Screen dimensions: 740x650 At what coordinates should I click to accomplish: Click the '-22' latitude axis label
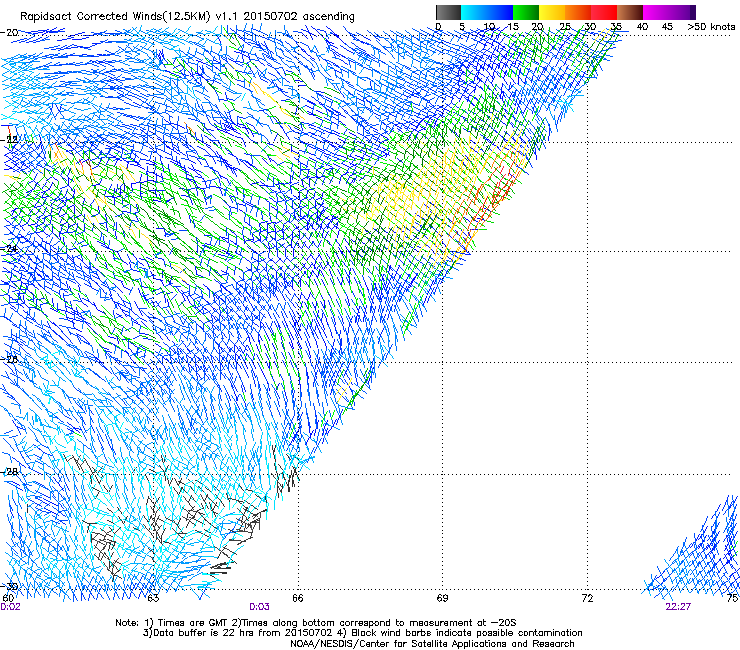pos(9,139)
